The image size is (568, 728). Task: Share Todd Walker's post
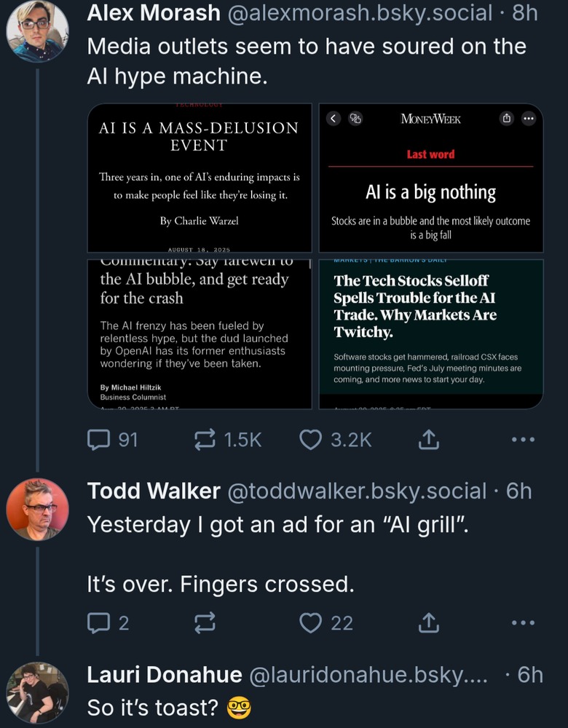tap(428, 622)
